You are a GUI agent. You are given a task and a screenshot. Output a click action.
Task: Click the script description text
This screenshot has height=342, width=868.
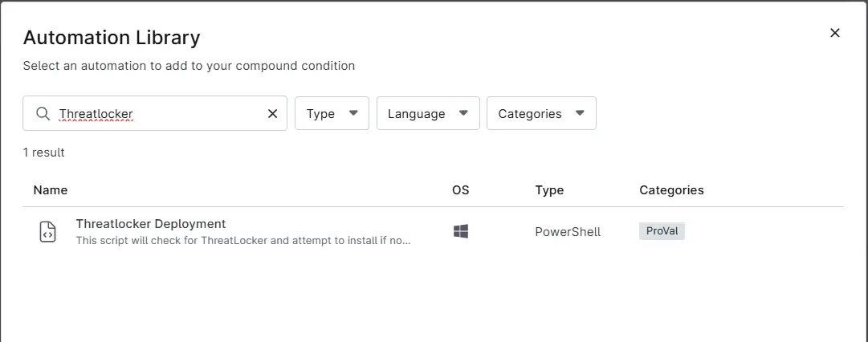coord(243,241)
